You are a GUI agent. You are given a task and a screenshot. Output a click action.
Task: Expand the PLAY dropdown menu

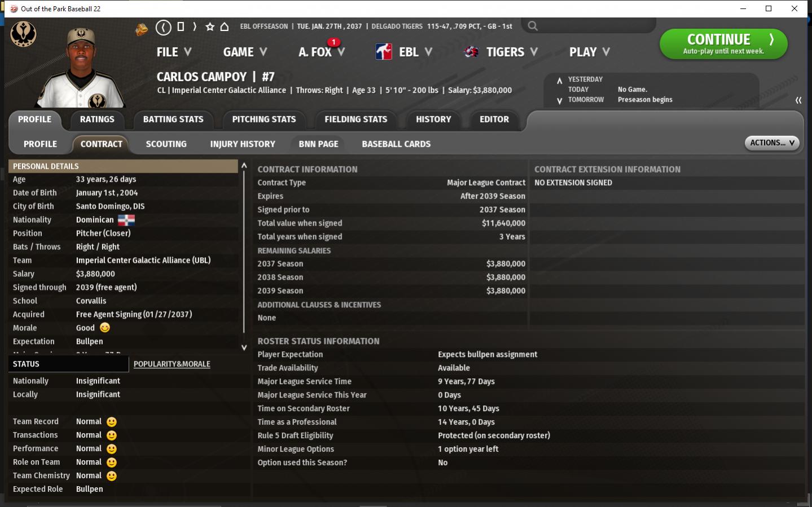[589, 52]
